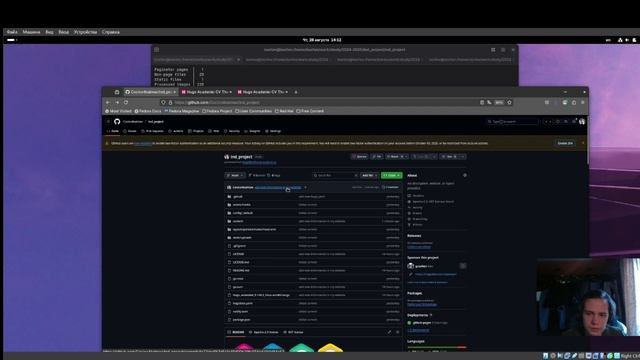Open the Pull requests tab
This screenshot has height=360, width=640.
(153, 131)
